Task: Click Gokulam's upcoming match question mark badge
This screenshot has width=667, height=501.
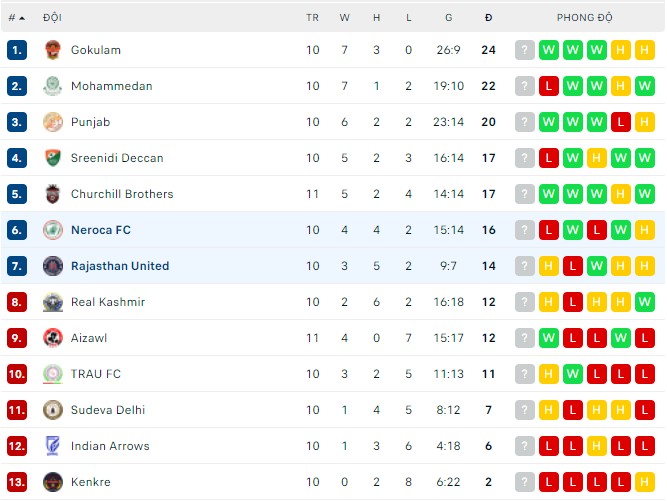Action: (525, 50)
